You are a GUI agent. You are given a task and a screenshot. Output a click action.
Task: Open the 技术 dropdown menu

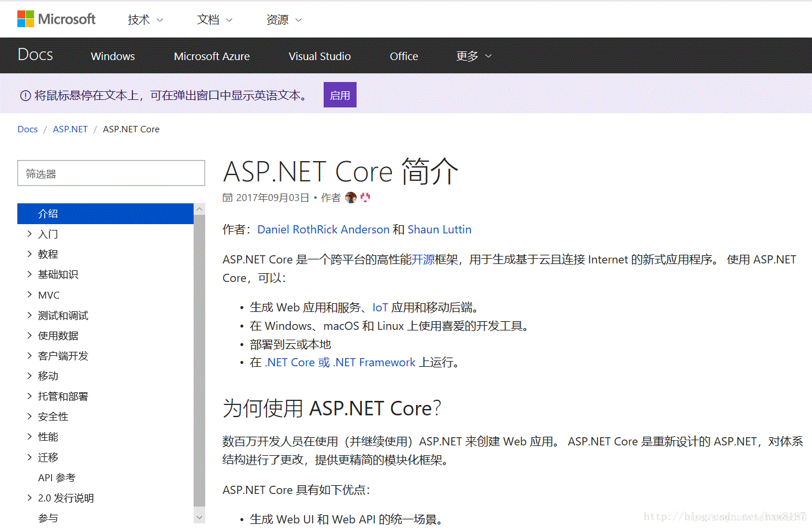(144, 19)
